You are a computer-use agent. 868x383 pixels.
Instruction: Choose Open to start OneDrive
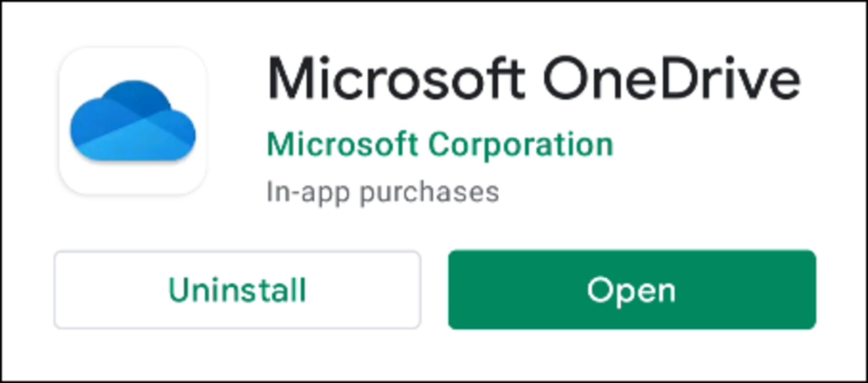[x=632, y=290]
